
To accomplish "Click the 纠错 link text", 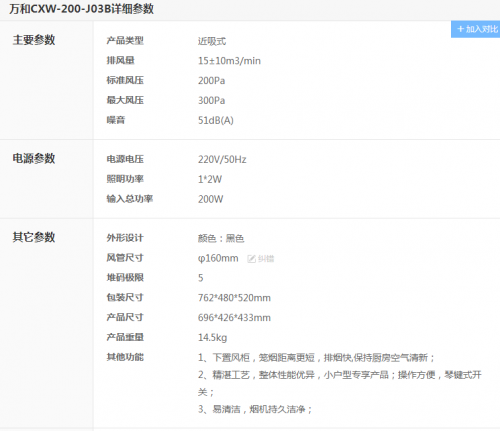I will (266, 259).
